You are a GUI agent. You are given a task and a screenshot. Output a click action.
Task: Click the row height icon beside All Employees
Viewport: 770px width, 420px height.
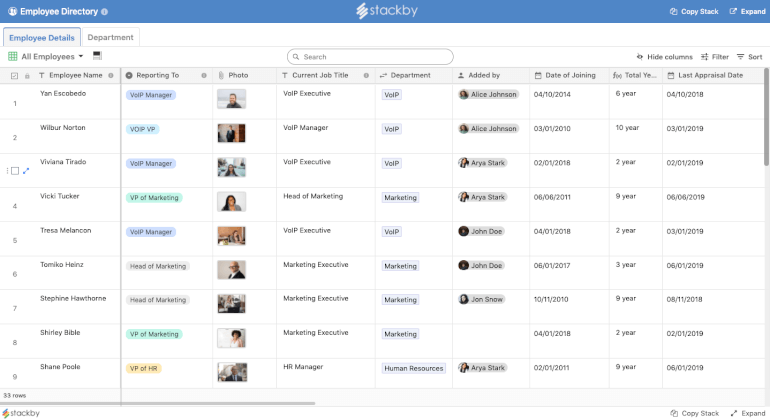(97, 56)
